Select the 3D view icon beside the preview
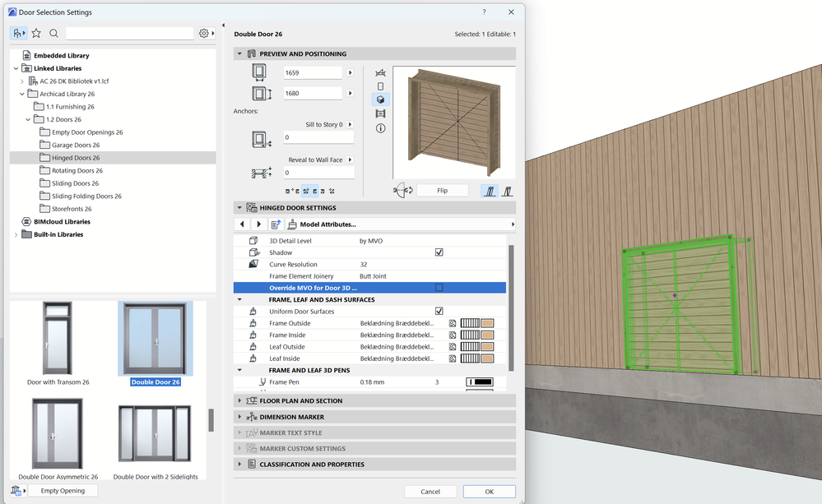 (380, 99)
